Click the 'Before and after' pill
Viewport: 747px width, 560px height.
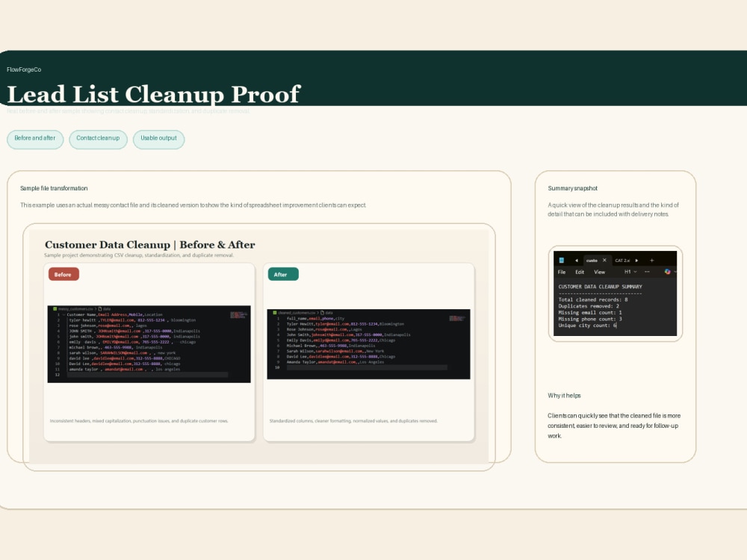point(35,139)
